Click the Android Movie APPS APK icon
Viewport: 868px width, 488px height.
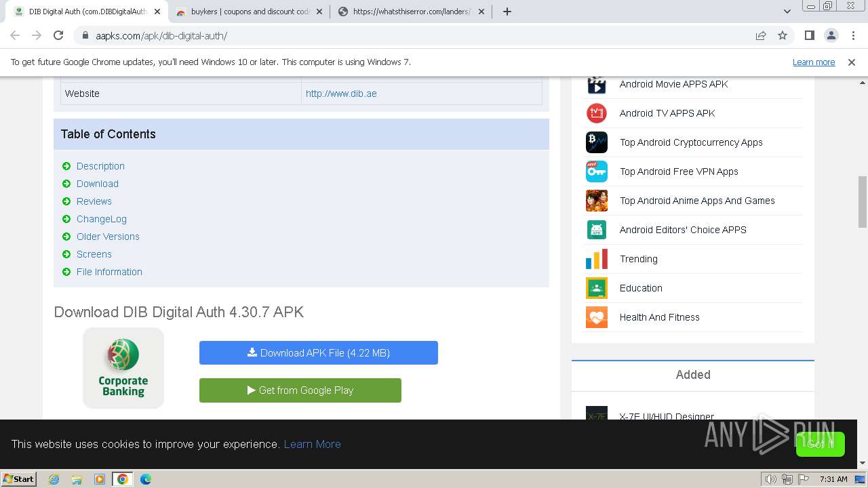pos(596,84)
